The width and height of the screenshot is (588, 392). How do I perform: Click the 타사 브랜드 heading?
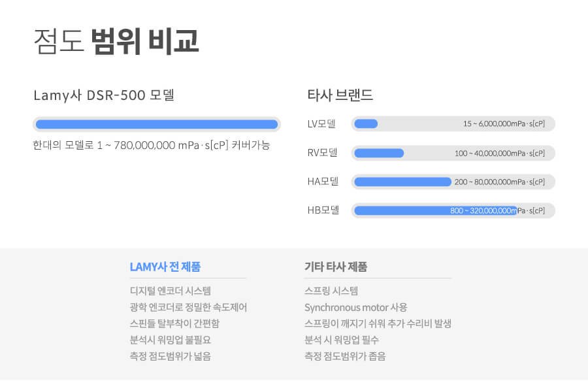pyautogui.click(x=340, y=95)
